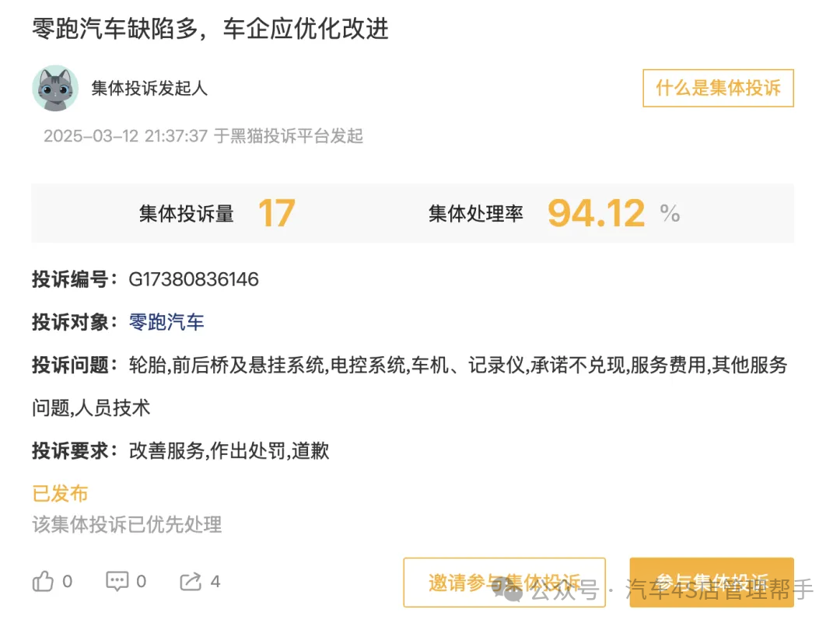This screenshot has height=623, width=840.
Task: Click the title 零跑汽车缺陷多，车企应优化改进
Action: pyautogui.click(x=210, y=29)
